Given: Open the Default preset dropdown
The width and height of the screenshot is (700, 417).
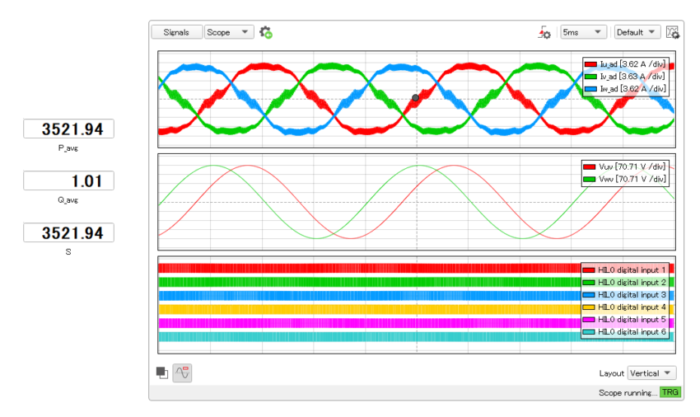Looking at the screenshot, I should coord(637,32).
